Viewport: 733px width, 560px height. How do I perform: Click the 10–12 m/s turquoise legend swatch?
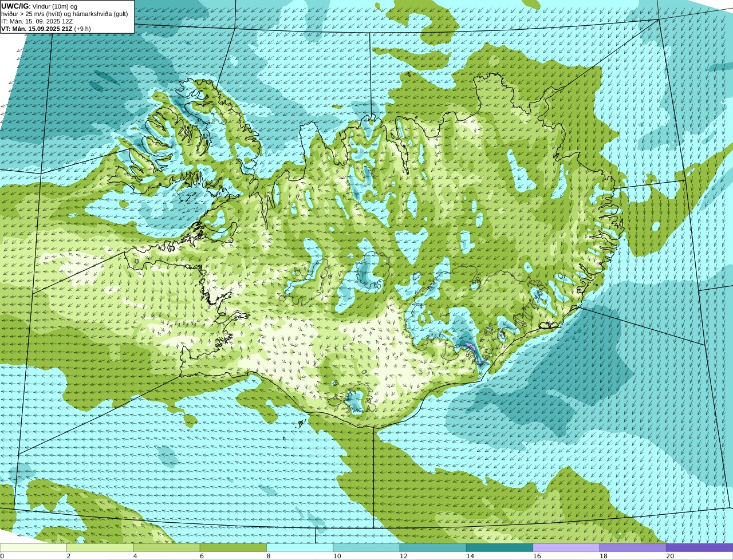[366, 547]
